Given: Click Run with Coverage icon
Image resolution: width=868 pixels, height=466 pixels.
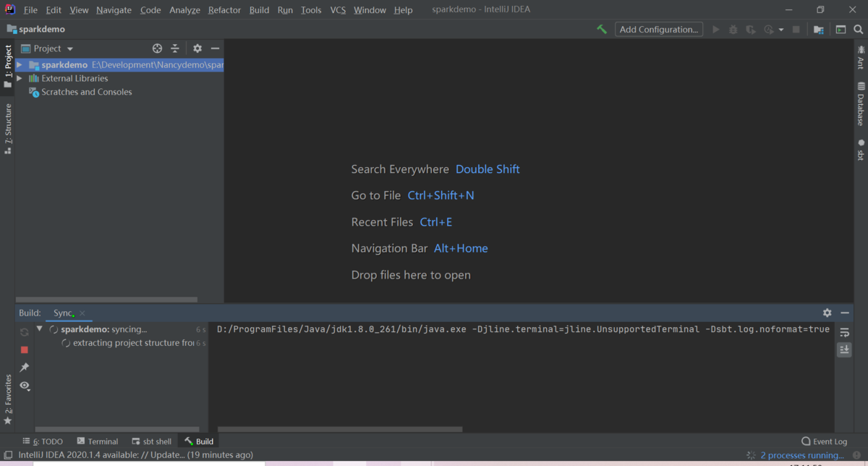Looking at the screenshot, I should coord(751,30).
